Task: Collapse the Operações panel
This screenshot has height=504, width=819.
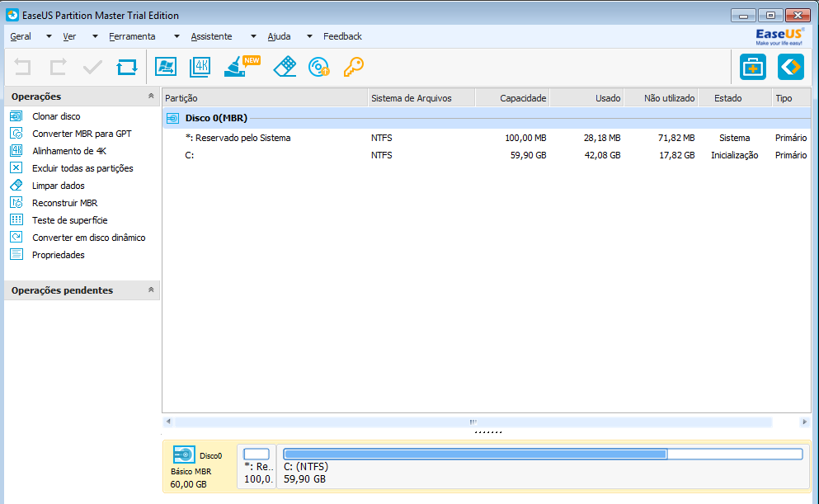Action: [x=151, y=97]
